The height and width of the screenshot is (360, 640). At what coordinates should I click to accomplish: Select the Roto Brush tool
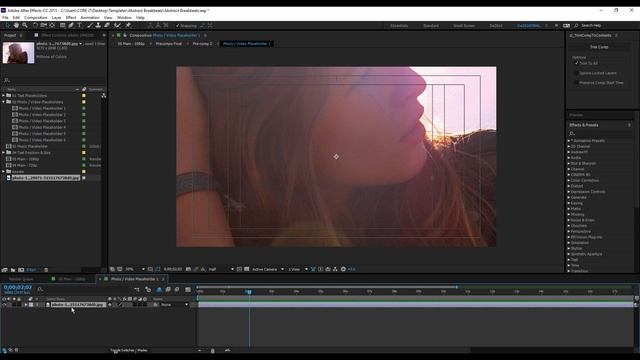point(118,25)
